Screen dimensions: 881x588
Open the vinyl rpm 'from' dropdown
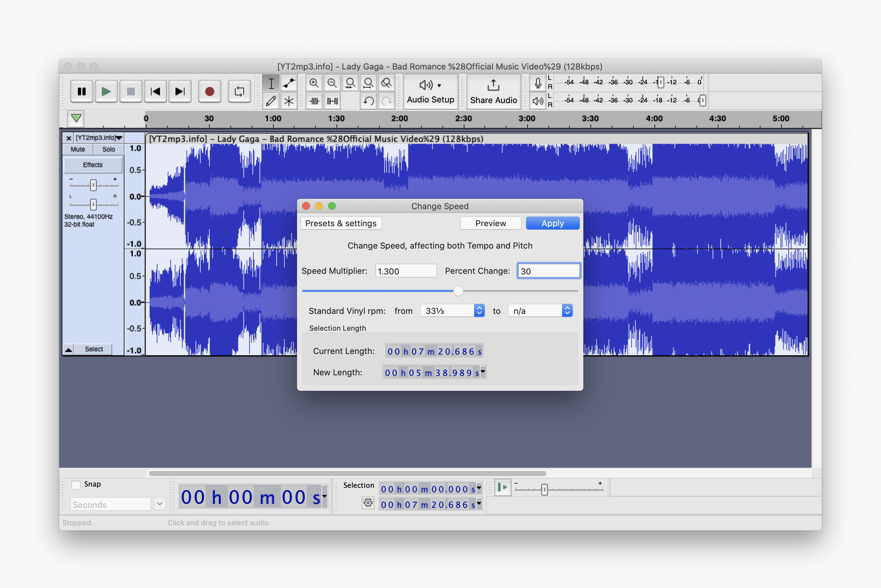(452, 311)
